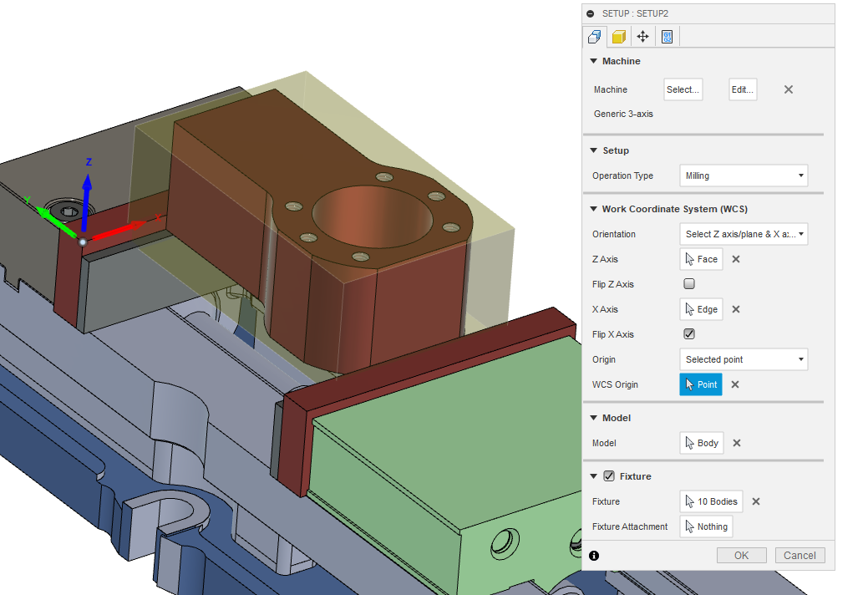Enable Flip Z Axis
This screenshot has height=595, width=868.
click(x=688, y=283)
